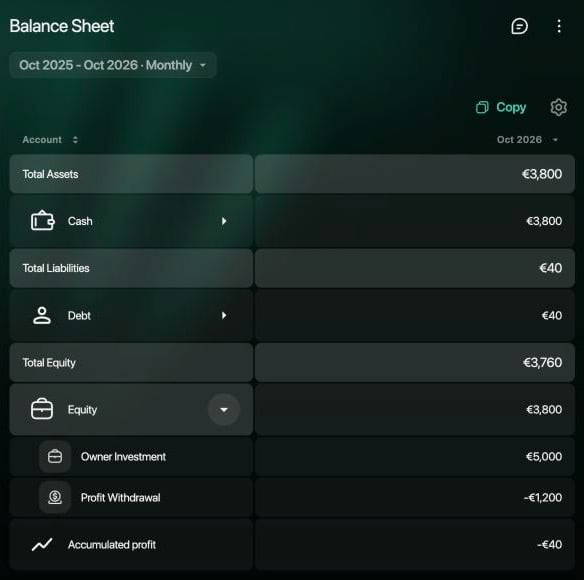Screen dimensions: 584x580
Task: Click the Cash account label
Action: pos(80,221)
